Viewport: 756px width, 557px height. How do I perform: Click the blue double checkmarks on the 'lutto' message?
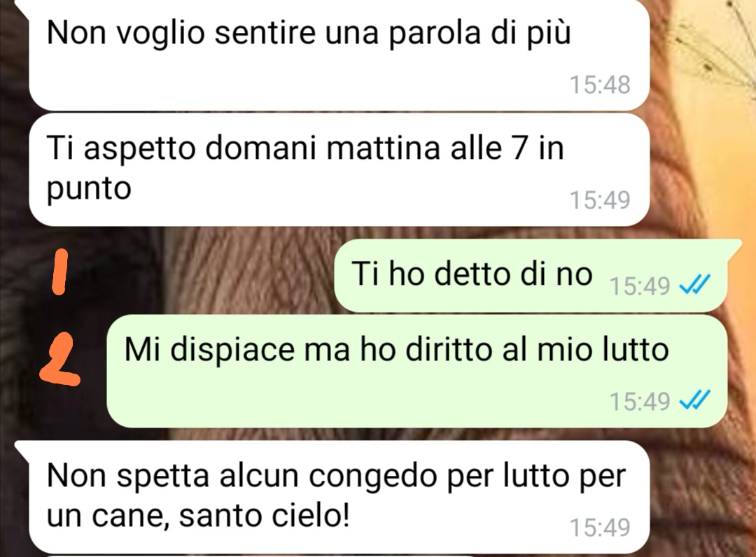[694, 400]
